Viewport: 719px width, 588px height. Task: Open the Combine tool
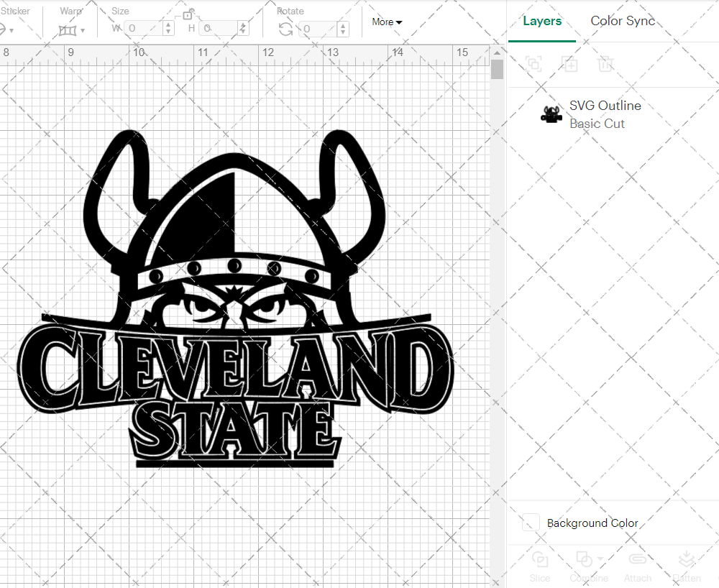click(x=584, y=564)
